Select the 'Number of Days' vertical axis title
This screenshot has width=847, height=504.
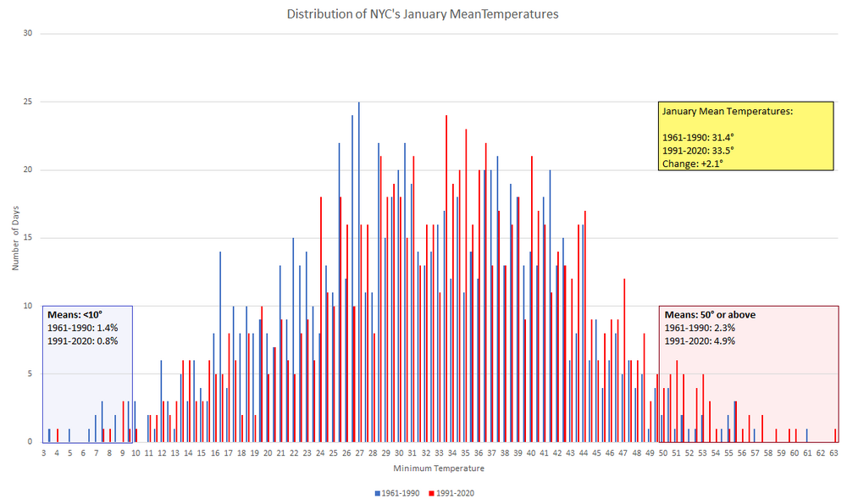15,238
